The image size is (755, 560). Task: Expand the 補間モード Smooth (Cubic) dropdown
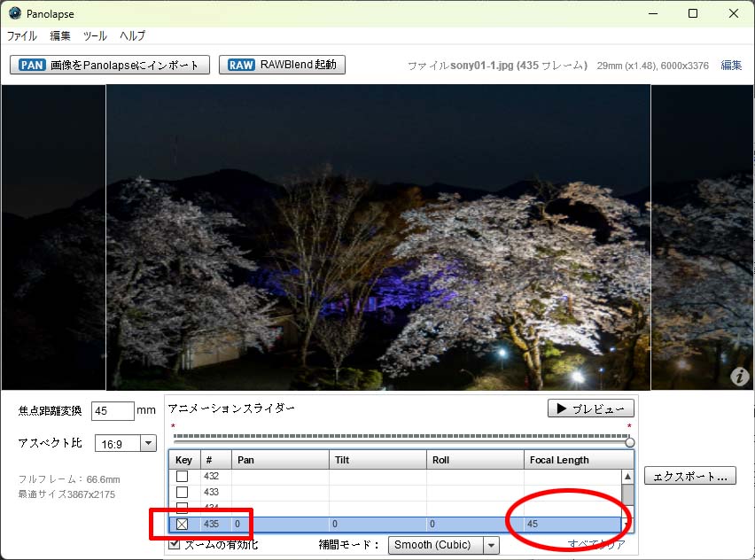point(490,545)
